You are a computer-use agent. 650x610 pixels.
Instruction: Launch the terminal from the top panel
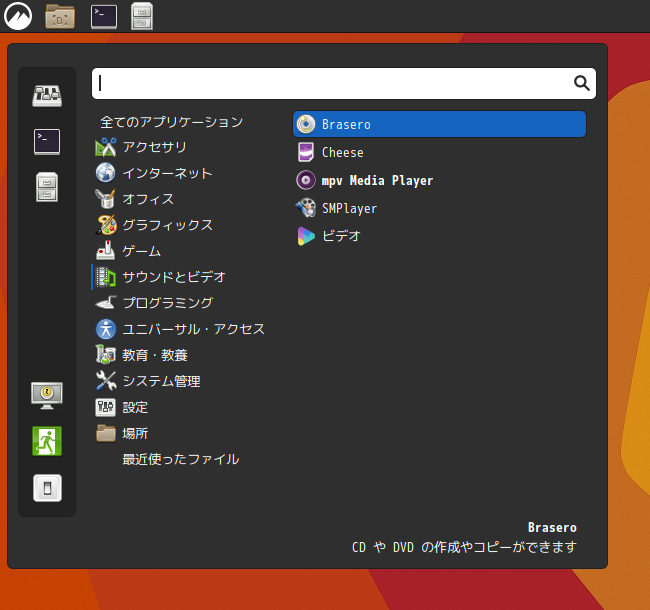(104, 17)
